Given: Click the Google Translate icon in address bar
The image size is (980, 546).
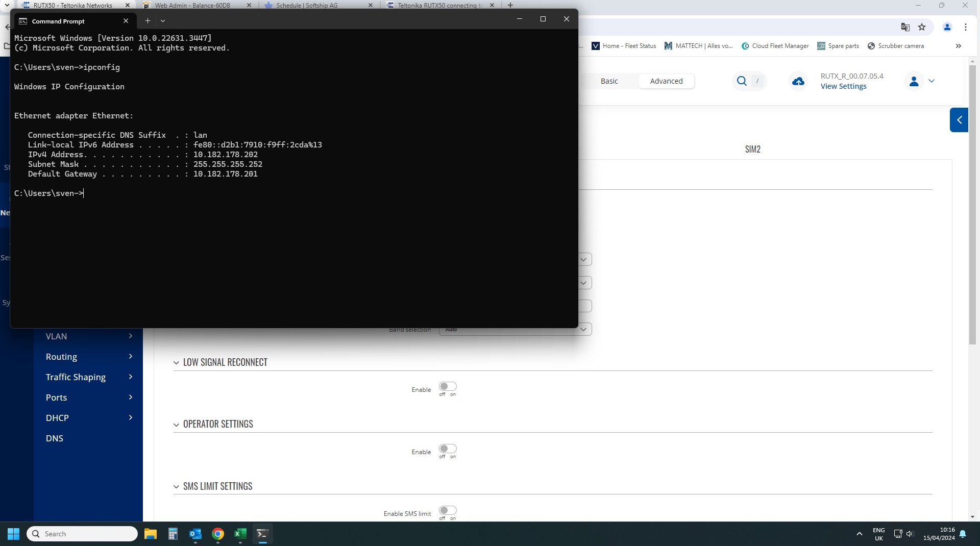Looking at the screenshot, I should (x=905, y=27).
